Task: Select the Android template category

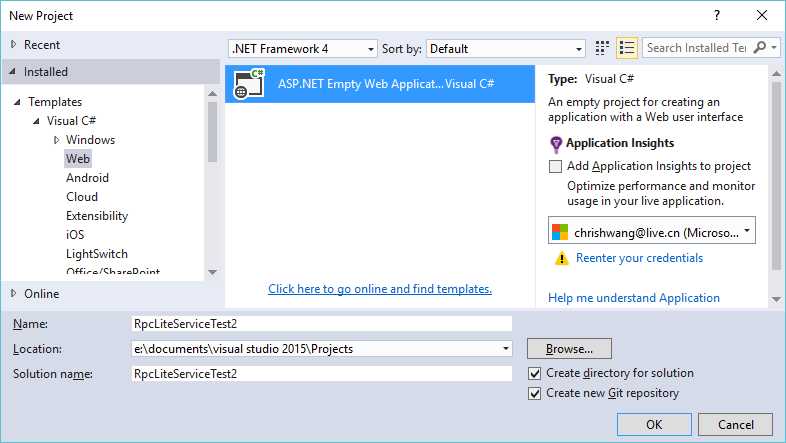Action: (87, 178)
